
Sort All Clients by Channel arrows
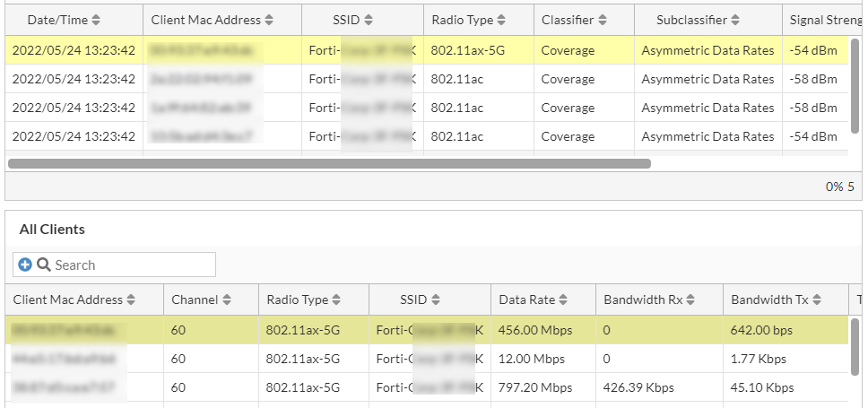click(x=227, y=299)
